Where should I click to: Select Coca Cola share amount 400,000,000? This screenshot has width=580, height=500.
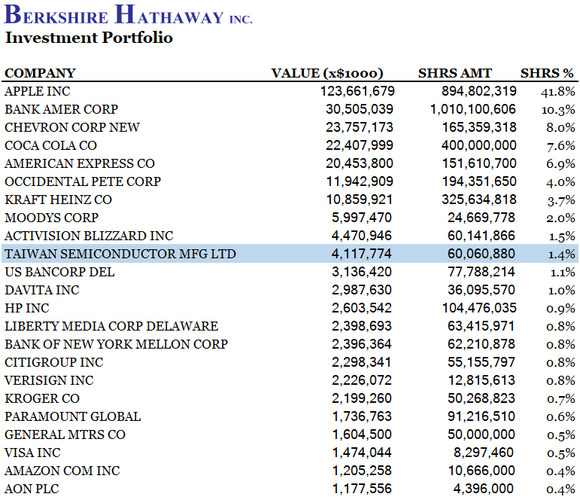[x=479, y=145]
